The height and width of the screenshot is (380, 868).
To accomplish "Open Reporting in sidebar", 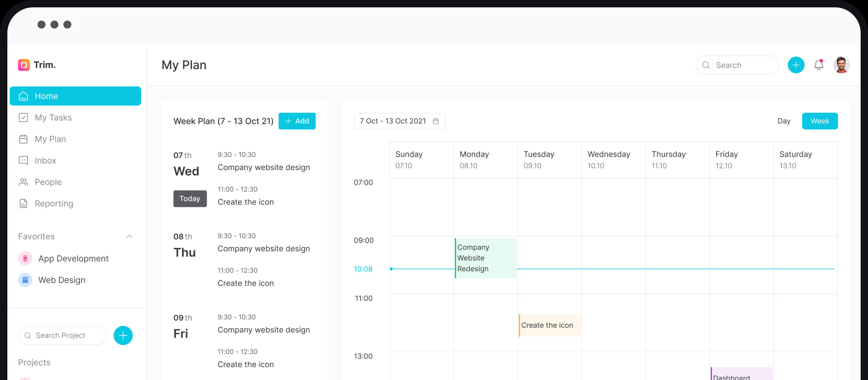I will point(54,204).
